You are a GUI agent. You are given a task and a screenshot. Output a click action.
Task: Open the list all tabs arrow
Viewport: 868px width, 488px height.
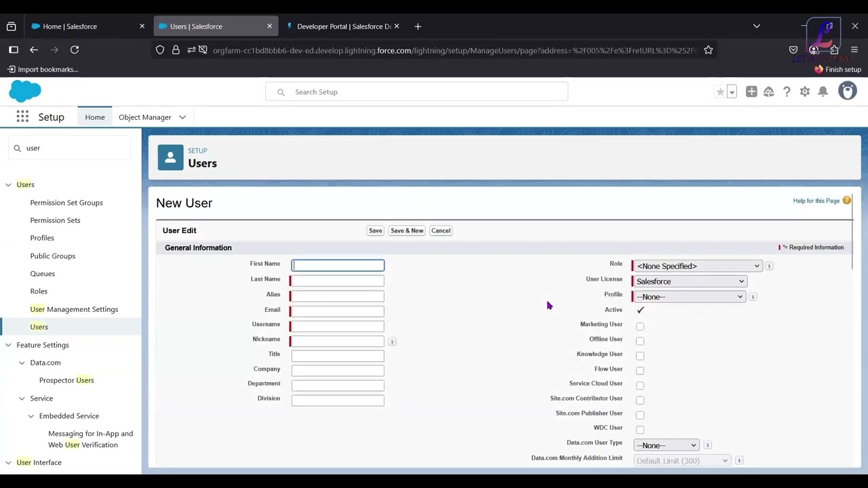point(757,26)
